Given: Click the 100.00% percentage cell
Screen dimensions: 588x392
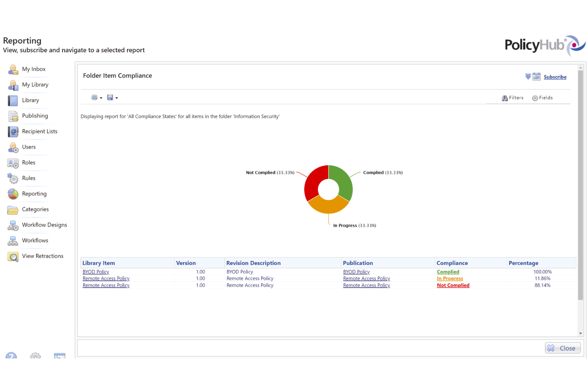Looking at the screenshot, I should click(542, 272).
